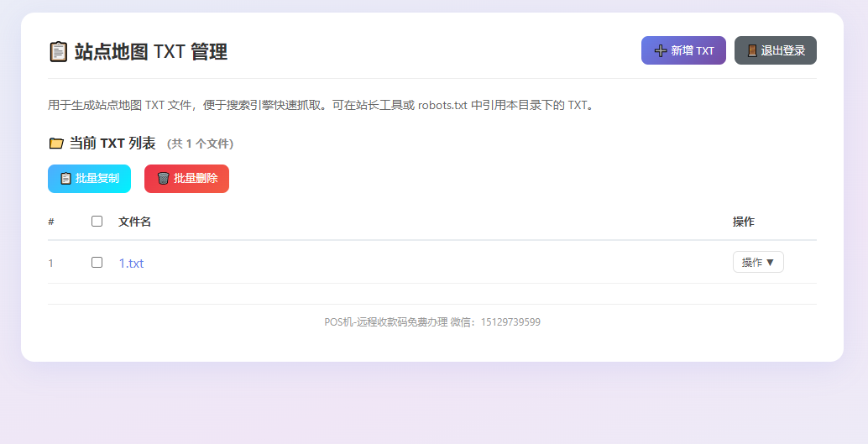The height and width of the screenshot is (444, 868).
Task: Toggle the select-all checkbox in table header
Action: 97,222
